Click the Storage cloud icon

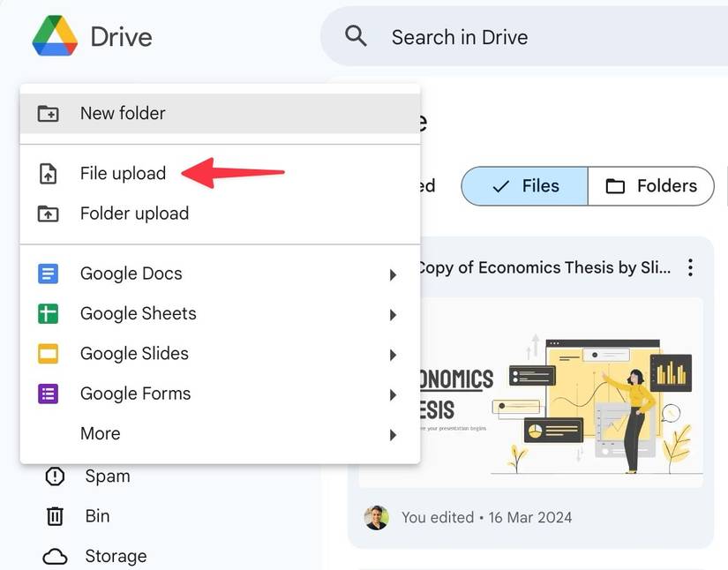55,556
